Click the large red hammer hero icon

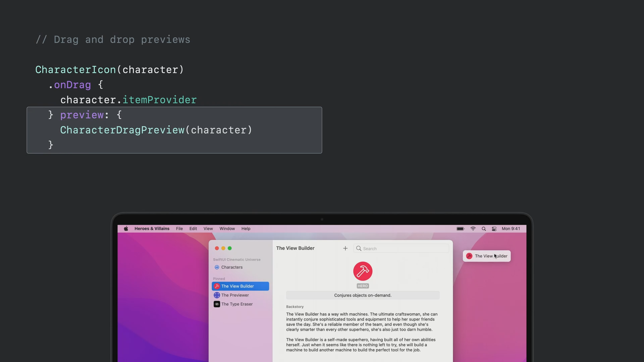coord(363,271)
